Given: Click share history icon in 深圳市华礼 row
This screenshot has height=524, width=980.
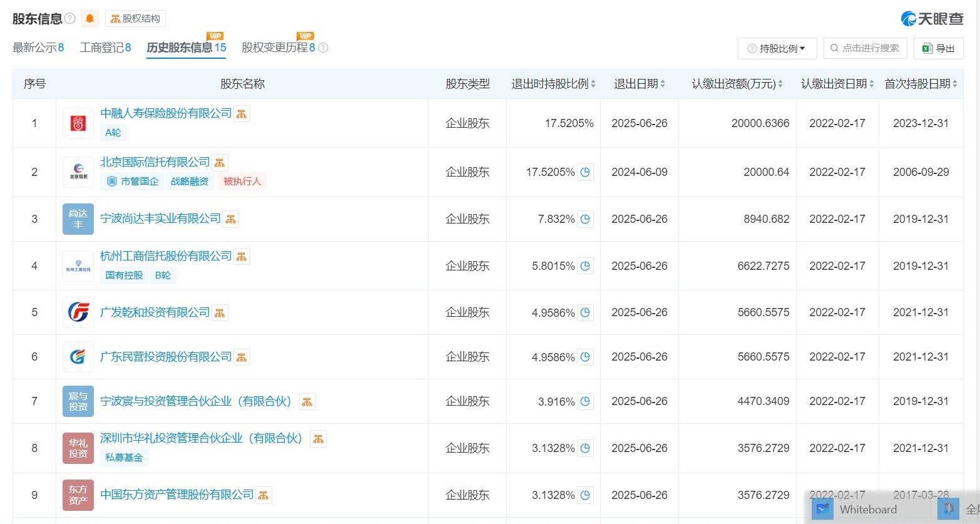Looking at the screenshot, I should pos(585,448).
